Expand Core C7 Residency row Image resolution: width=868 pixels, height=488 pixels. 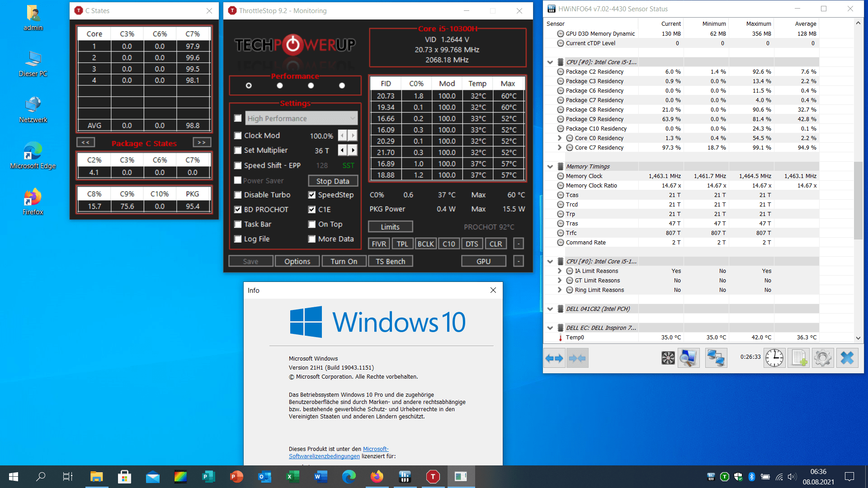(x=559, y=148)
